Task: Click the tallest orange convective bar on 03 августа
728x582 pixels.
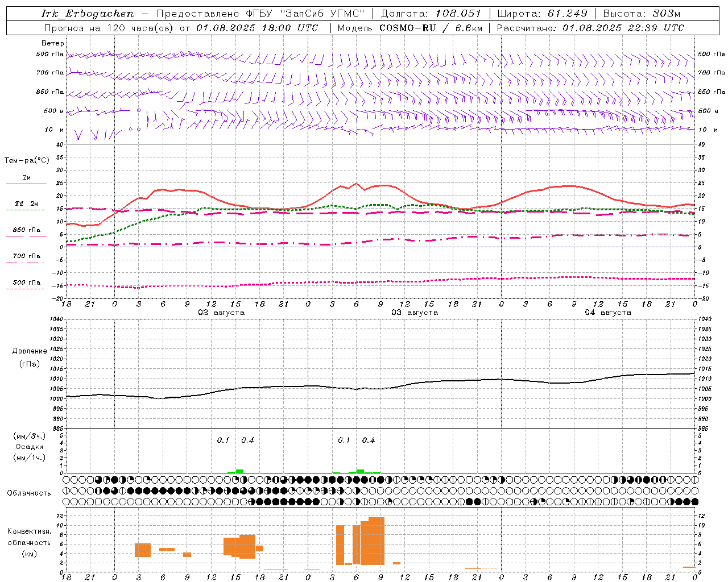Action: pos(377,541)
